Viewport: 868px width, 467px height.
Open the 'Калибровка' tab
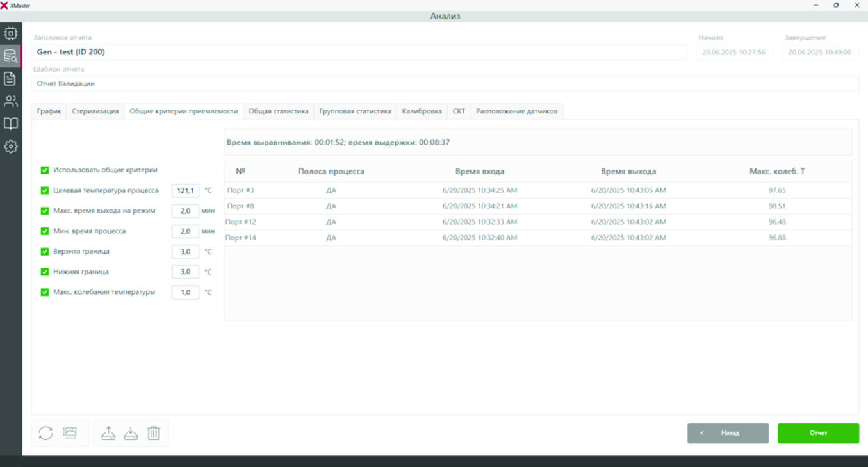[x=422, y=111]
